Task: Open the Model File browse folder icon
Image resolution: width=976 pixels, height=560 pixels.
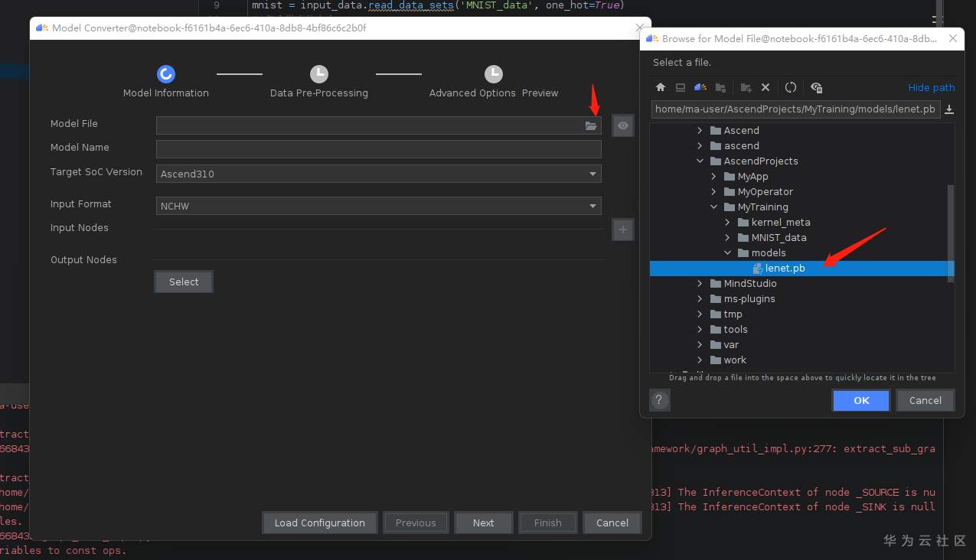Action: (x=591, y=126)
